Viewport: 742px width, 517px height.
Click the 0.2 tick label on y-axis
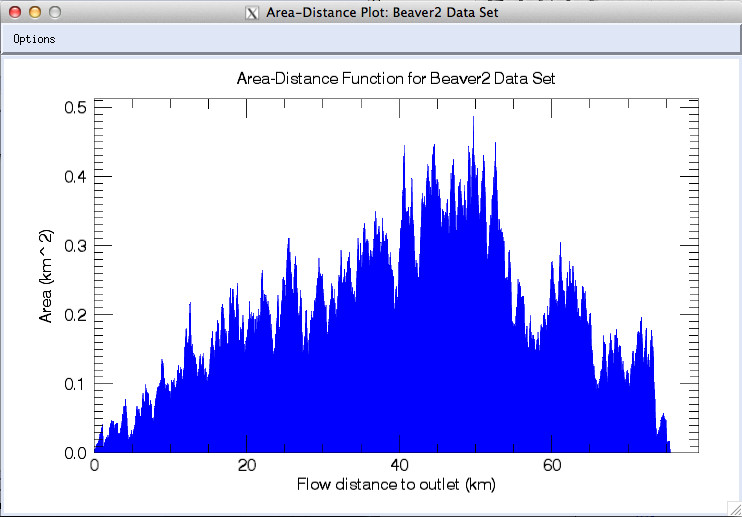click(x=76, y=314)
